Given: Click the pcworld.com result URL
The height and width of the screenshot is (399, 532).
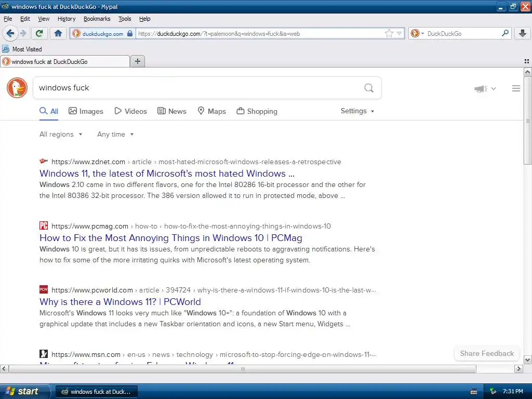Looking at the screenshot, I should point(214,290).
